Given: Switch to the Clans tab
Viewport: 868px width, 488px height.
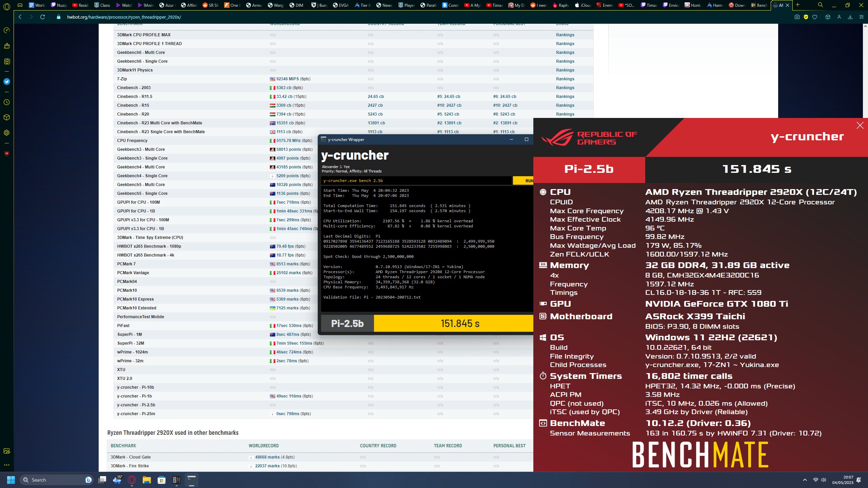Looking at the screenshot, I should point(102,5).
